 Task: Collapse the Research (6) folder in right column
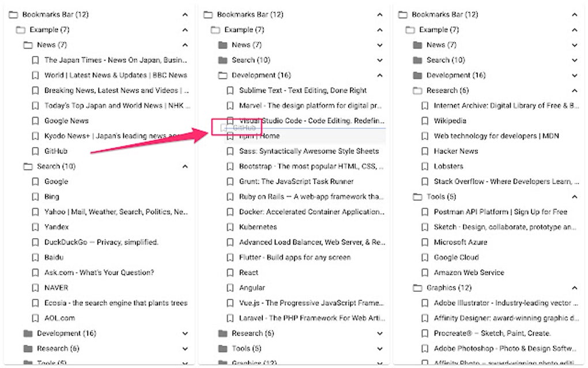(574, 90)
